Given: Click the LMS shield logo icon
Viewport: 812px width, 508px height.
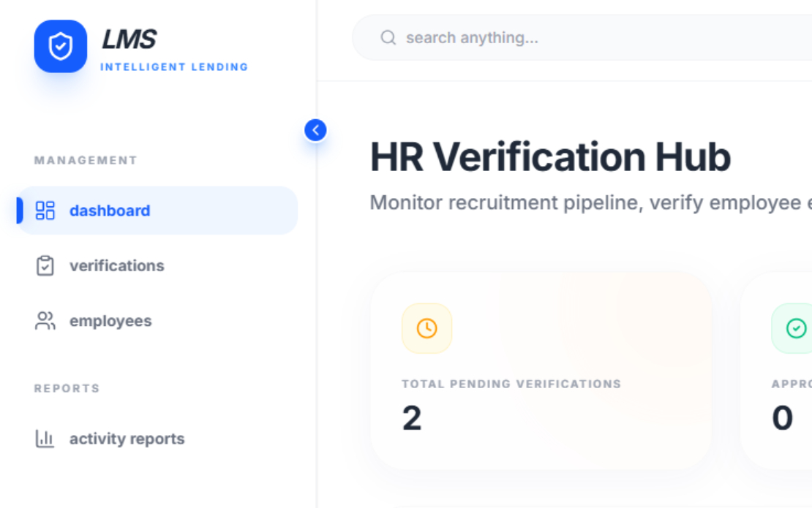Looking at the screenshot, I should point(61,47).
